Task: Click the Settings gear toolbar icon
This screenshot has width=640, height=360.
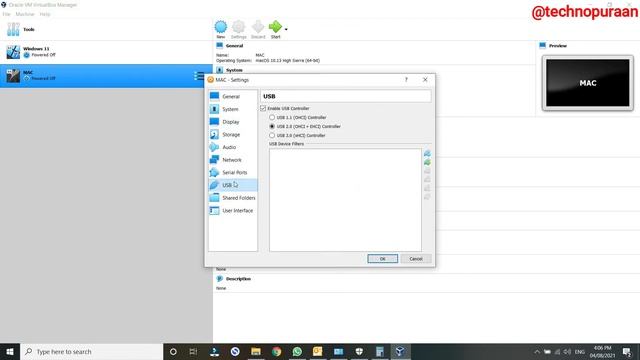Action: [x=239, y=30]
